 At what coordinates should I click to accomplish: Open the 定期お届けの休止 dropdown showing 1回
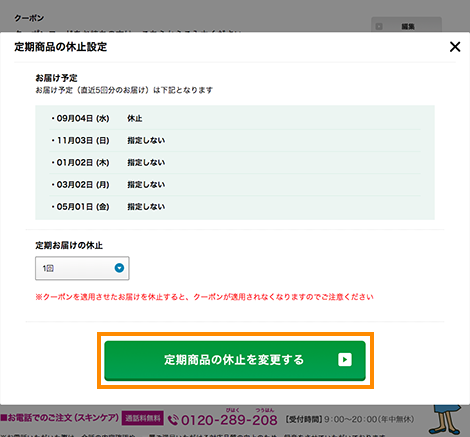click(82, 268)
